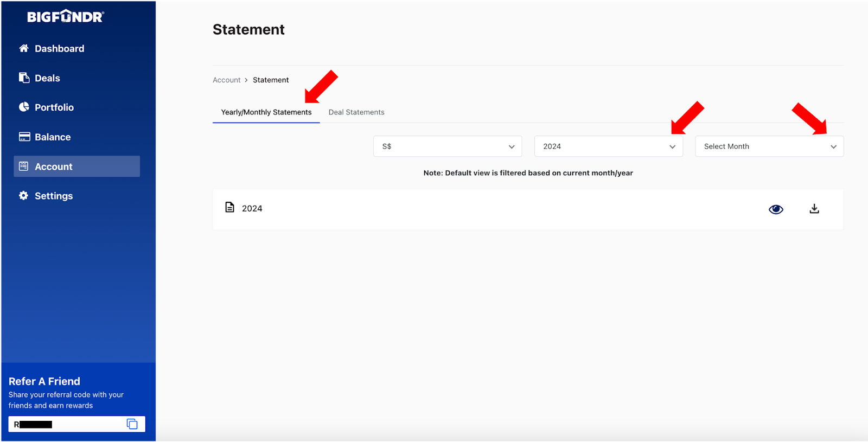Screen dimensions: 868x442
Task: Click the Balance card icon
Action: click(x=24, y=137)
